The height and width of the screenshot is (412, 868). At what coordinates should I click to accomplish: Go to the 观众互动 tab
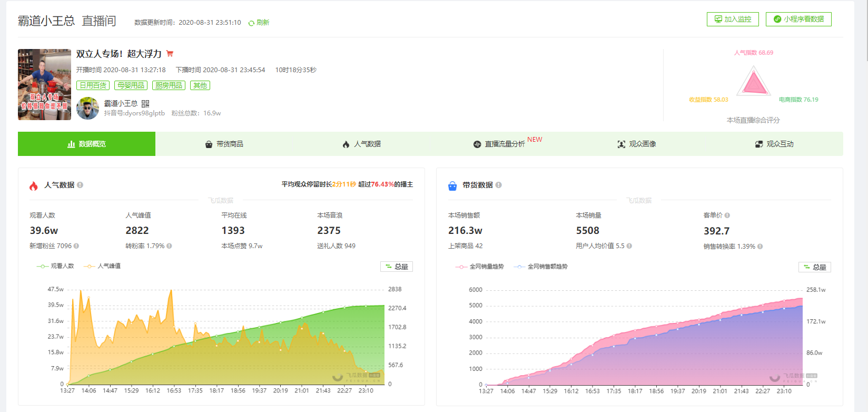(774, 144)
